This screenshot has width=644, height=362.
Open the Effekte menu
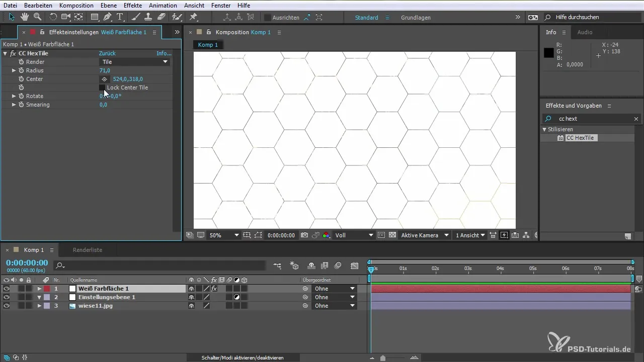(x=133, y=5)
